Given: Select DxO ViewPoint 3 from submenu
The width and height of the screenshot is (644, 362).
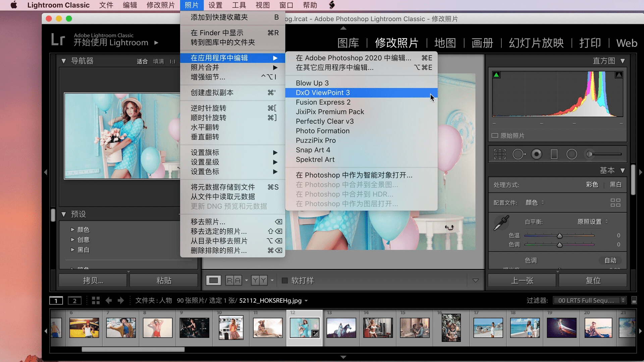Looking at the screenshot, I should point(322,93).
